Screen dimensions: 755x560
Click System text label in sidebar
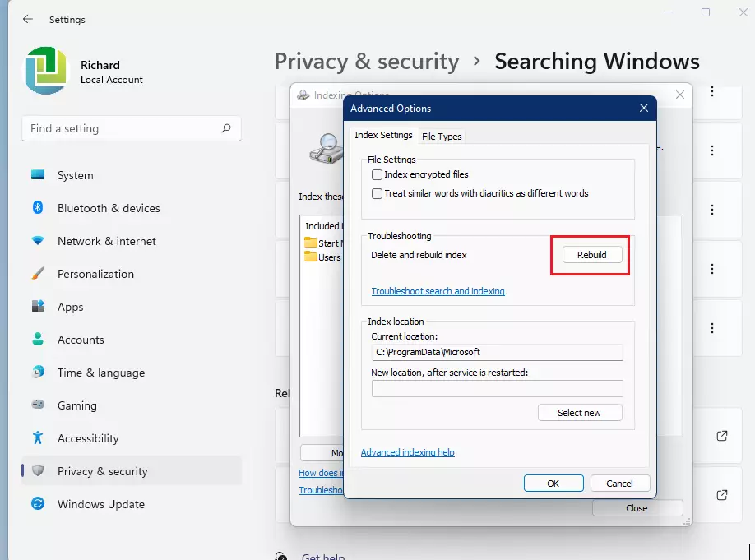(x=76, y=175)
